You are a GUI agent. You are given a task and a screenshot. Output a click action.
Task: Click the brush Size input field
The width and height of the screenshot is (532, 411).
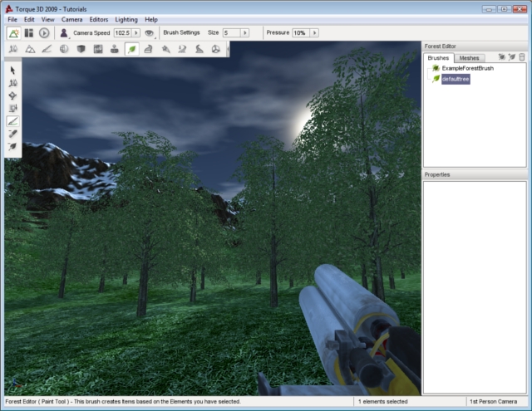point(231,33)
